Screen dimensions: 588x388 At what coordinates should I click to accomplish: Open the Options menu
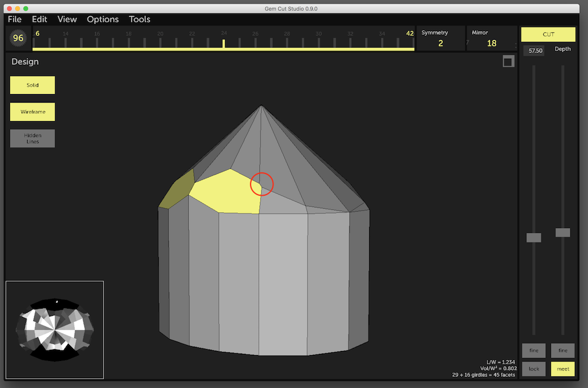103,19
